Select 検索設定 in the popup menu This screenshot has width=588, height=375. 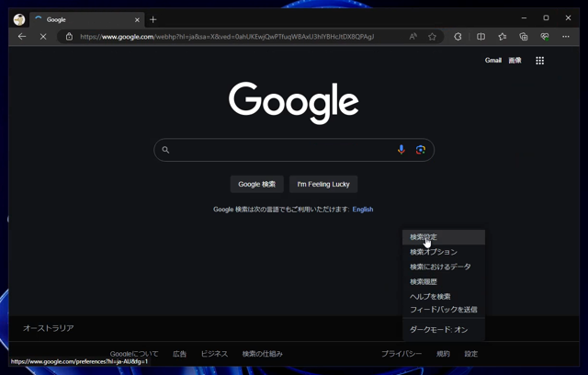tap(444, 237)
